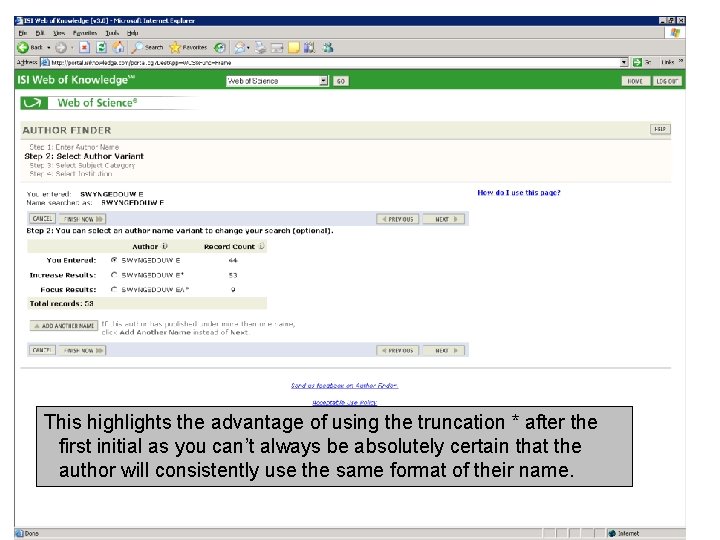720x540 pixels.
Task: Open the Favorites star in the toolbar
Action: coord(188,47)
